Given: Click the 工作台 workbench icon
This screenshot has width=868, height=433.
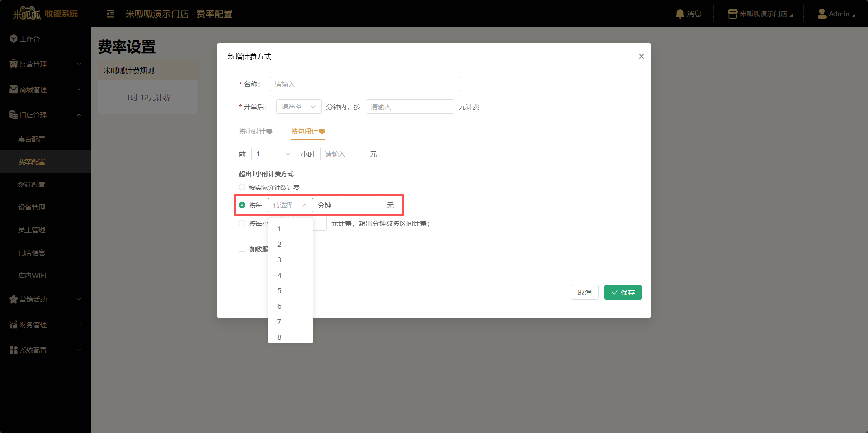Looking at the screenshot, I should (x=14, y=39).
